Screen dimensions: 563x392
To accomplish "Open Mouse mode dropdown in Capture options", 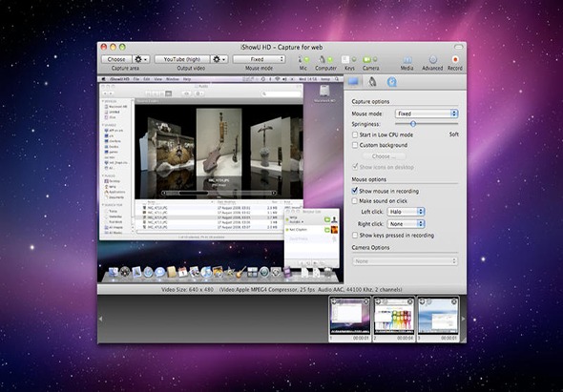I will pyautogui.click(x=427, y=113).
